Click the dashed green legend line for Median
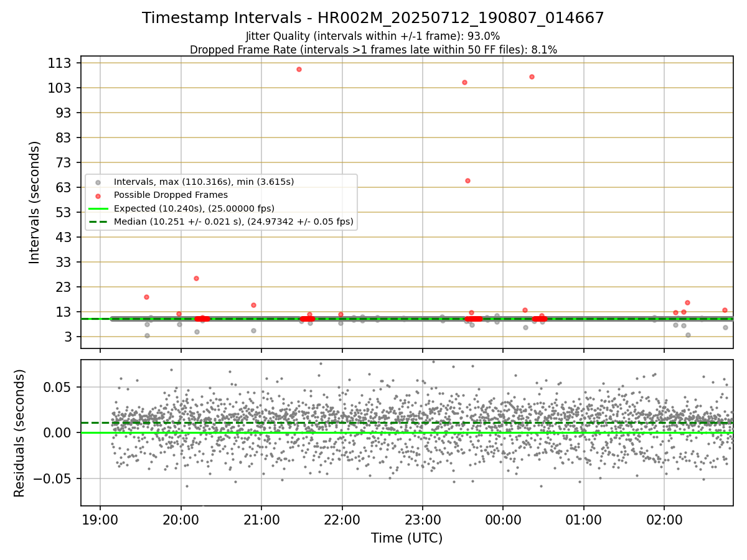Image resolution: width=747 pixels, height=560 pixels. coord(98,222)
